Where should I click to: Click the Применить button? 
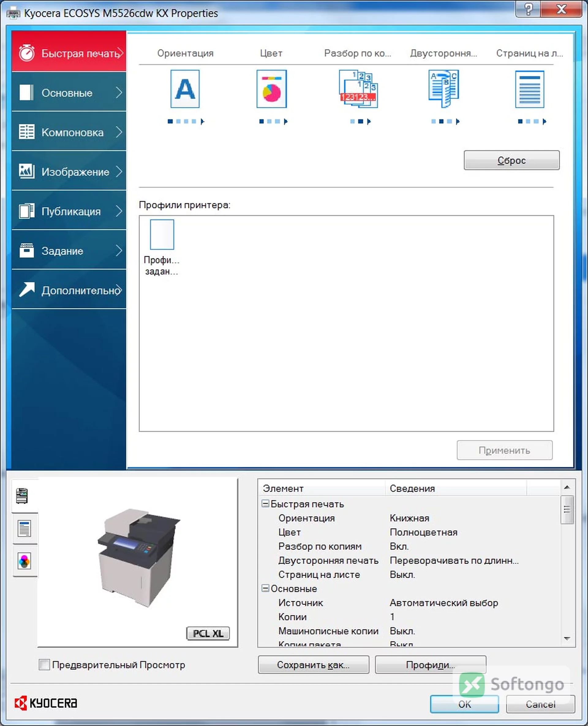(504, 450)
